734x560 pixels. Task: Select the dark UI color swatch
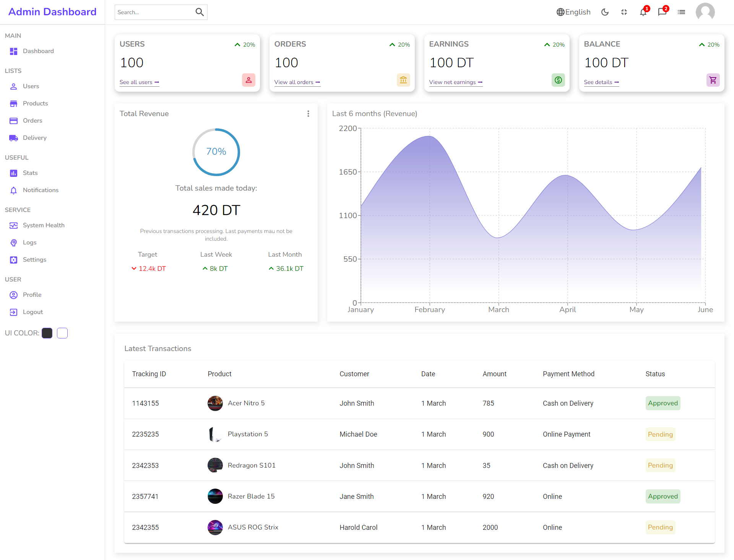coord(47,333)
